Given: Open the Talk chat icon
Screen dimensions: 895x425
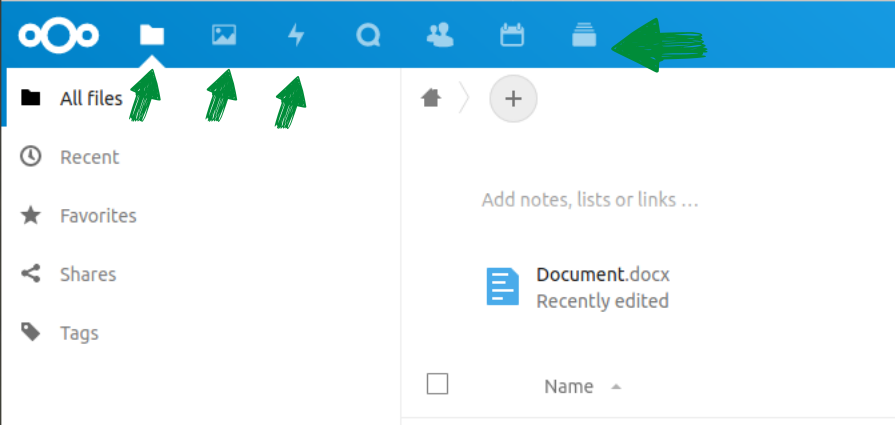Looking at the screenshot, I should pyautogui.click(x=368, y=35).
